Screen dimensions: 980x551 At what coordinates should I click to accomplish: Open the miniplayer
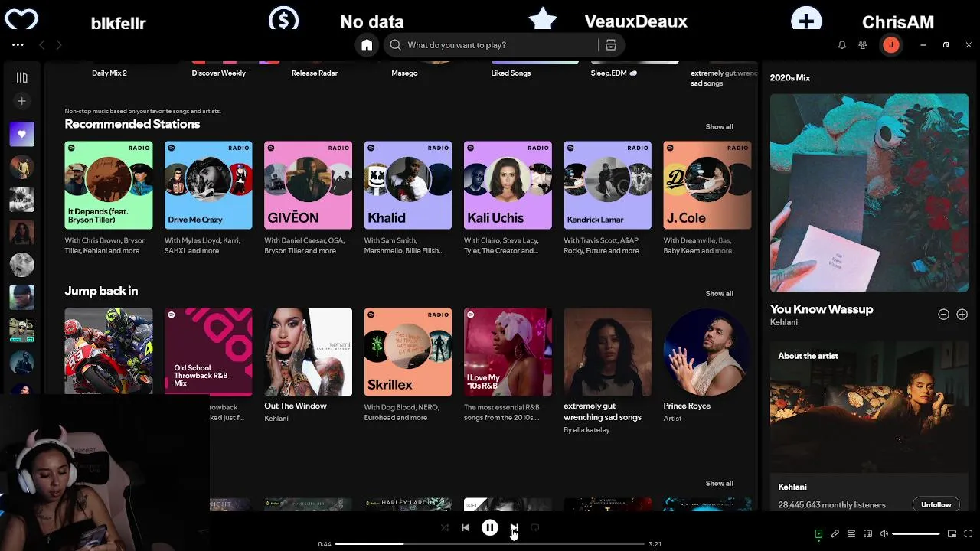(952, 534)
